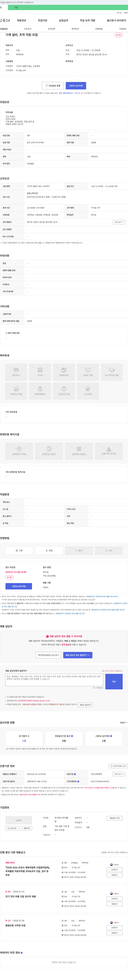Click the 차량유지비 welfare icon
128x980 pixels.
(64, 372)
